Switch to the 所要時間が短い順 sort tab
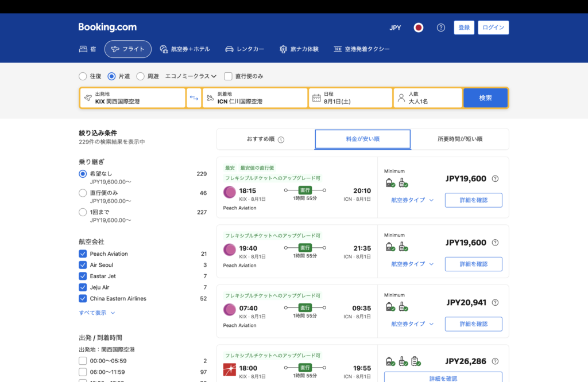588x382 pixels. [459, 139]
